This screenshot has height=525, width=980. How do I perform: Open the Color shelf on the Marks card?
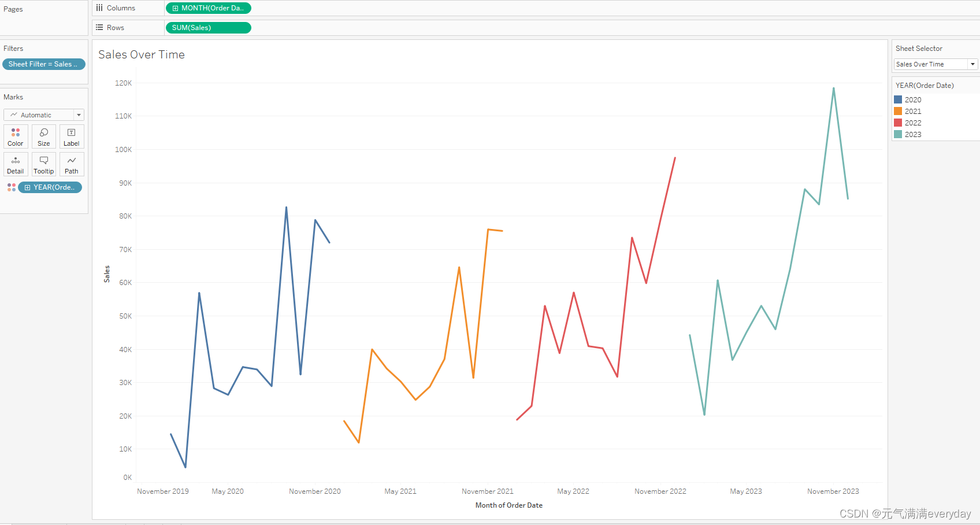click(15, 136)
